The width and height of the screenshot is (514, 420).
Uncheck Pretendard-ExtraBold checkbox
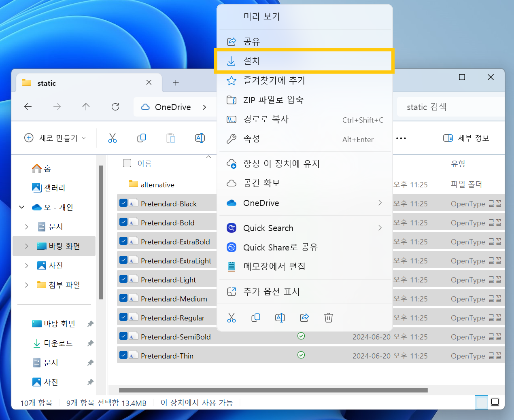click(123, 241)
